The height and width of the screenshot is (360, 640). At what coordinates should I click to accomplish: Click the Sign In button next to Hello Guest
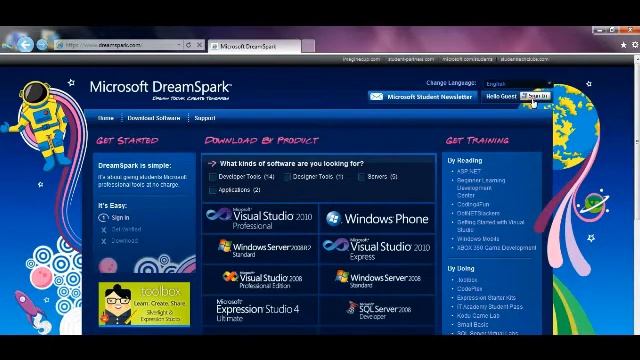[535, 96]
